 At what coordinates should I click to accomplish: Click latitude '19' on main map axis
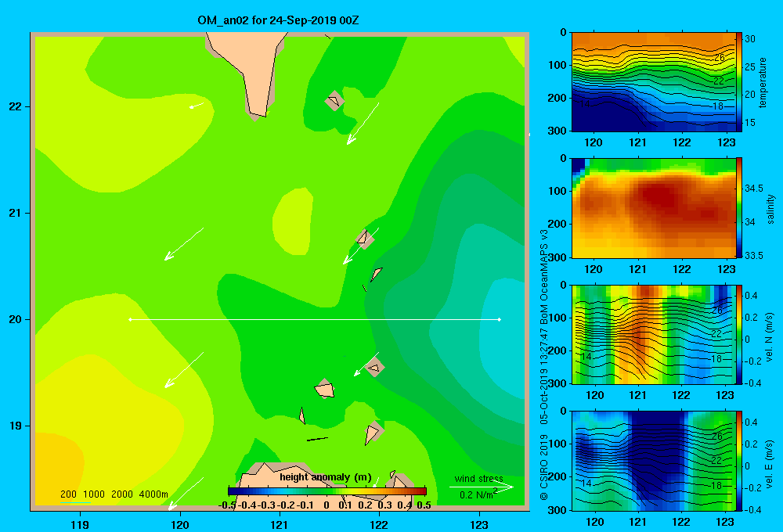16,426
